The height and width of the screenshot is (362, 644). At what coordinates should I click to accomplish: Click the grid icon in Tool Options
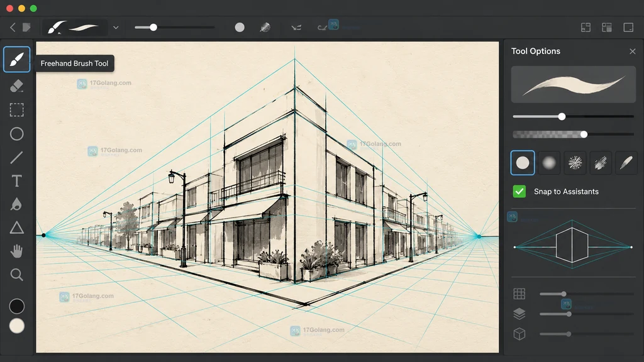519,294
